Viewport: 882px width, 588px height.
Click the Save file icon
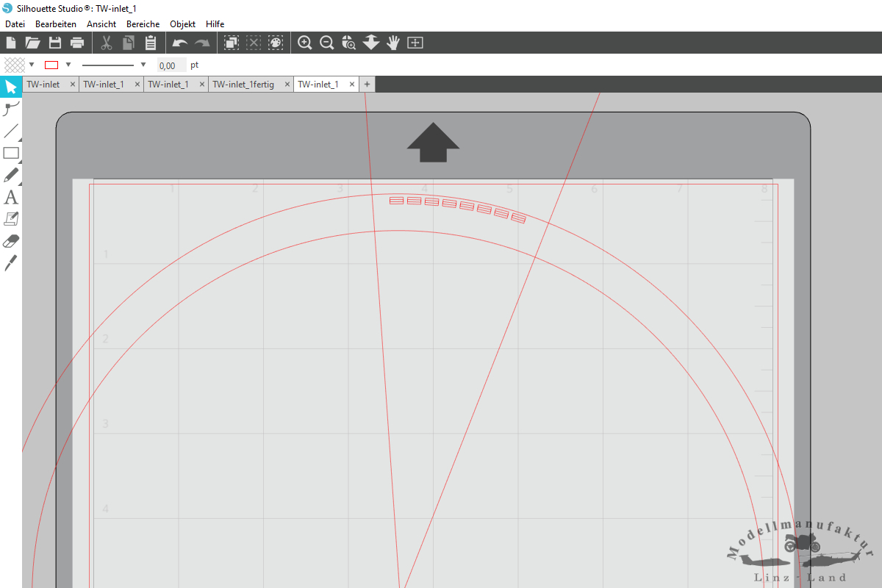(x=55, y=43)
